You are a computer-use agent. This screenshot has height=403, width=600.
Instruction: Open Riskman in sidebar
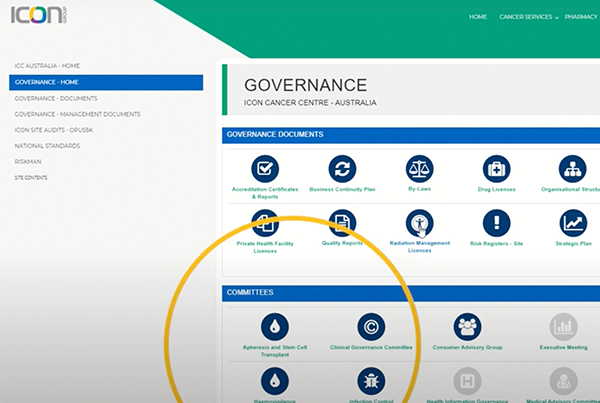tap(28, 162)
